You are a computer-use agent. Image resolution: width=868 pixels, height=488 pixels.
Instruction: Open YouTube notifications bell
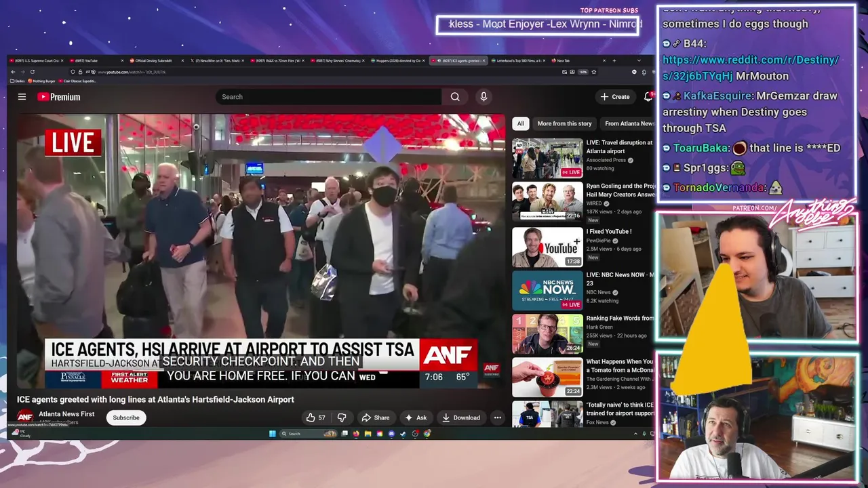[648, 97]
